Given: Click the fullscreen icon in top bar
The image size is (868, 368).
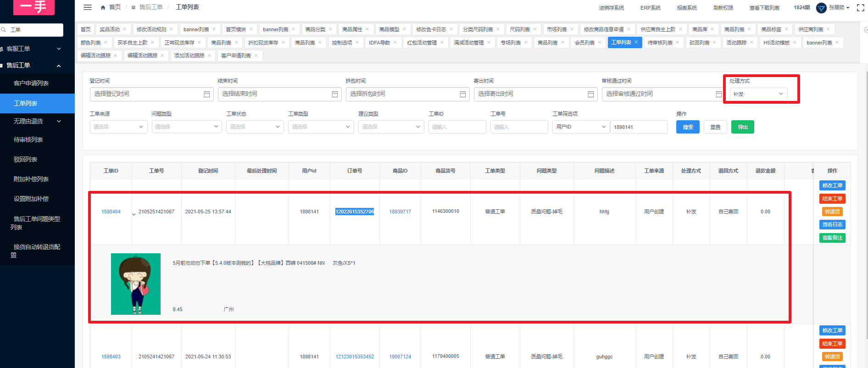Looking at the screenshot, I should pos(861,8).
